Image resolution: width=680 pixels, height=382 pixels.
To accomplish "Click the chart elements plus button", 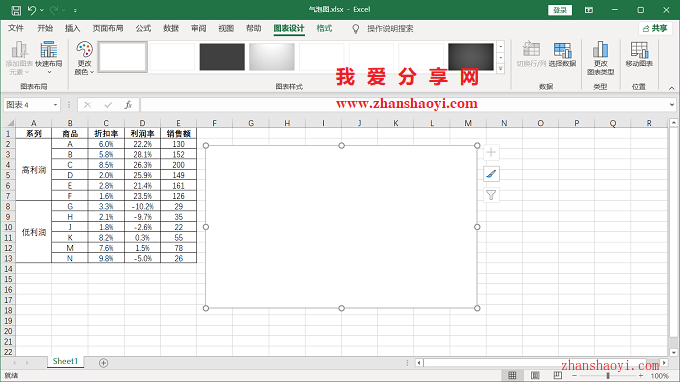I will coord(491,153).
